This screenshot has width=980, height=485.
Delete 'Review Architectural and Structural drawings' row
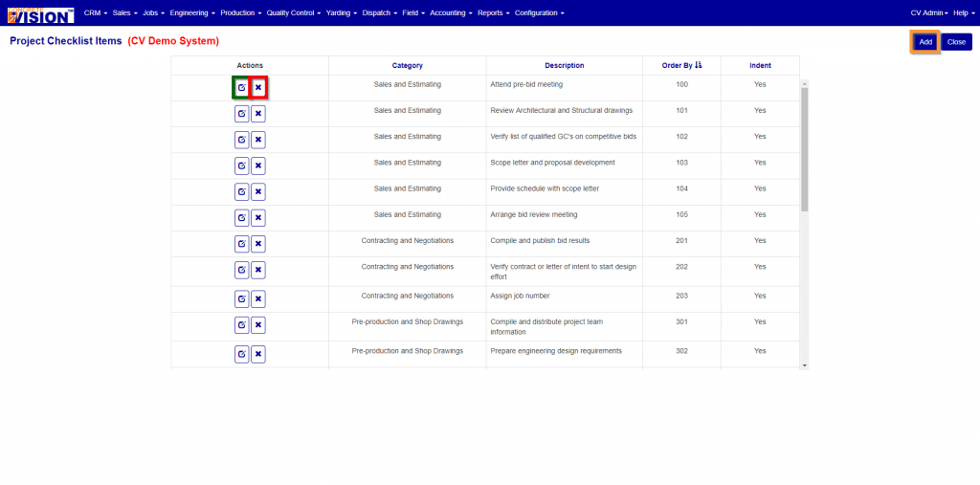[x=258, y=114]
